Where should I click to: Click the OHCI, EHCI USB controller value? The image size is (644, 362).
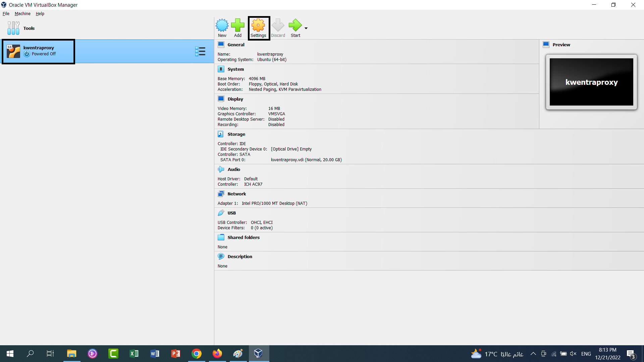coord(262,223)
